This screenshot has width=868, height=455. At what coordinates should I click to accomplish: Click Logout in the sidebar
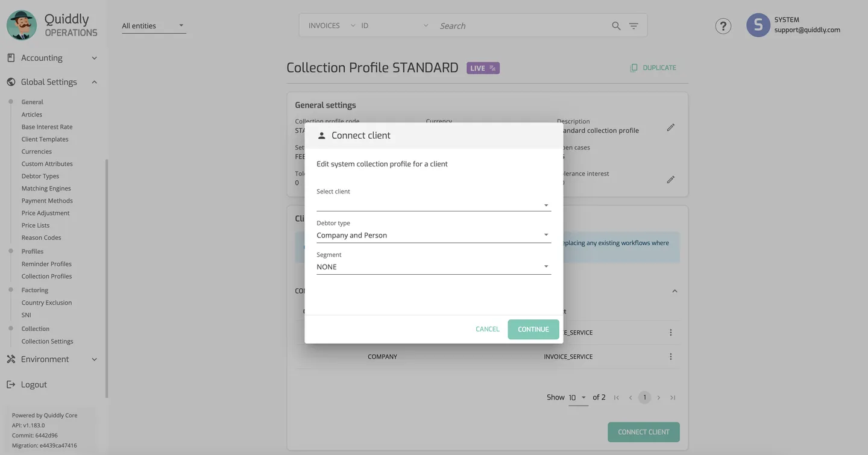[x=34, y=384]
